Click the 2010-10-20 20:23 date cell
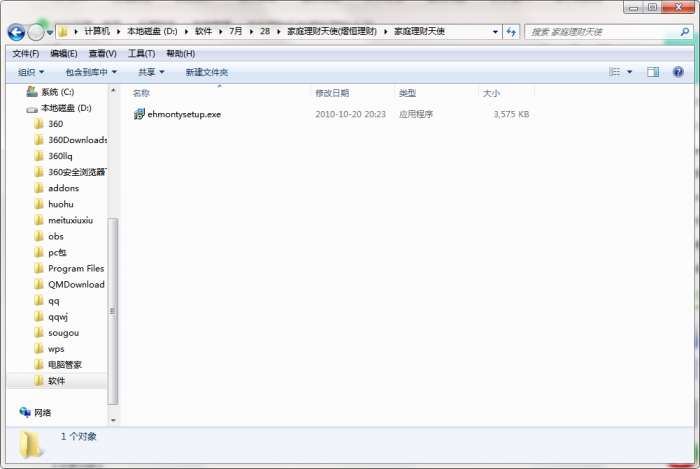The height and width of the screenshot is (469, 700). pos(350,114)
